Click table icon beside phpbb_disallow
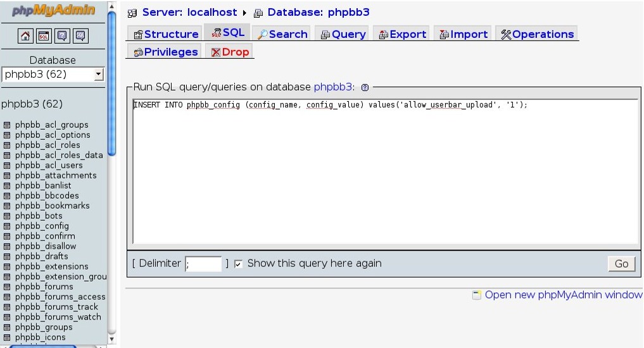This screenshot has height=348, width=644. point(7,247)
